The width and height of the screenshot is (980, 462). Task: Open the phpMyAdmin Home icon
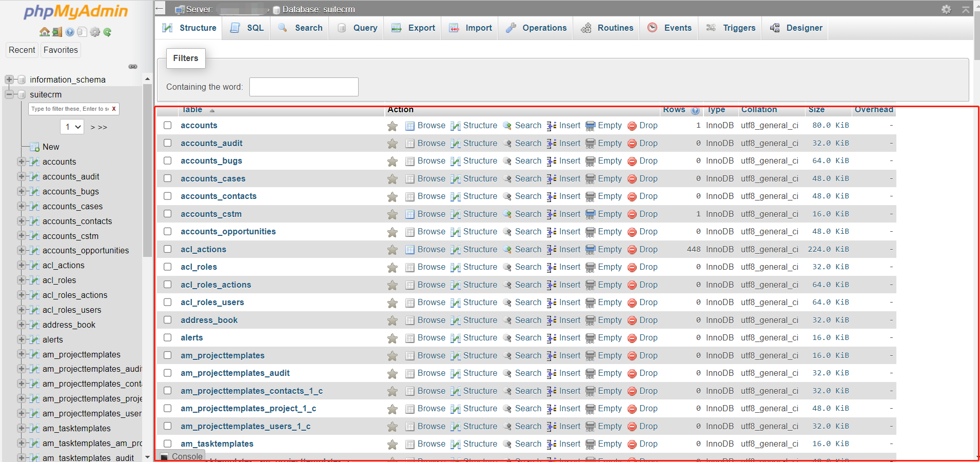coord(45,32)
